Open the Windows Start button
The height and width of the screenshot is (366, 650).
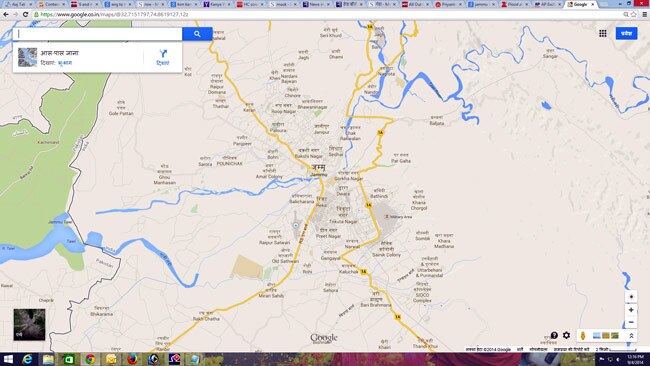(x=8, y=359)
